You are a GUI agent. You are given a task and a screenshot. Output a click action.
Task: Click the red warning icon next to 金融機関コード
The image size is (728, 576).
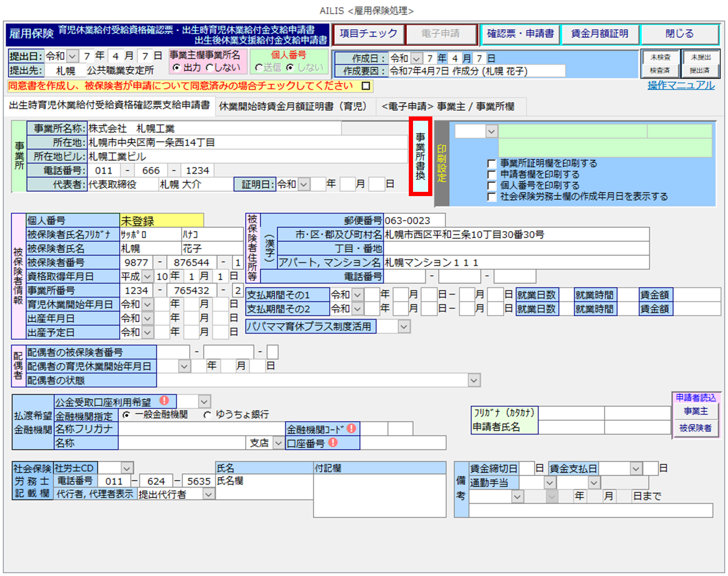point(352,428)
